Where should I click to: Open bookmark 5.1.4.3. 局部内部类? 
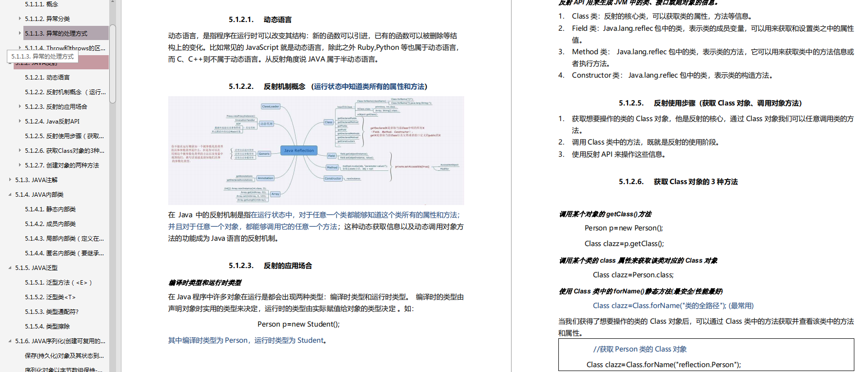[x=64, y=238]
